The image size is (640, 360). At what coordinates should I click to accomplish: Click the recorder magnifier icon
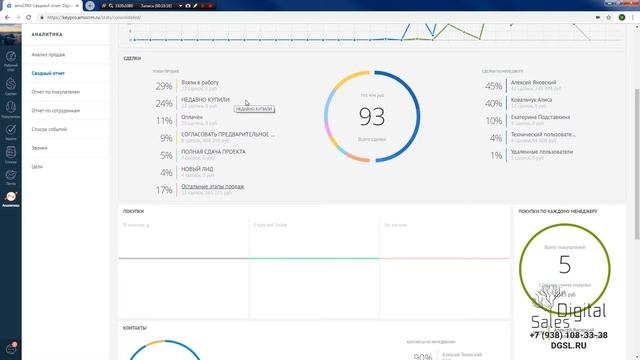(111, 6)
